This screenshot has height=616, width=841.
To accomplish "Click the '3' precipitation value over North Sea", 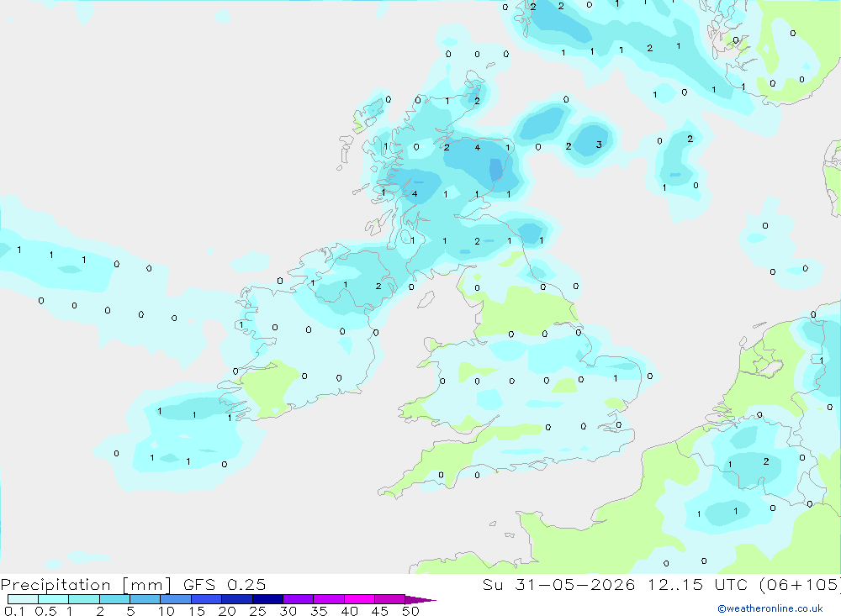I will pos(599,145).
